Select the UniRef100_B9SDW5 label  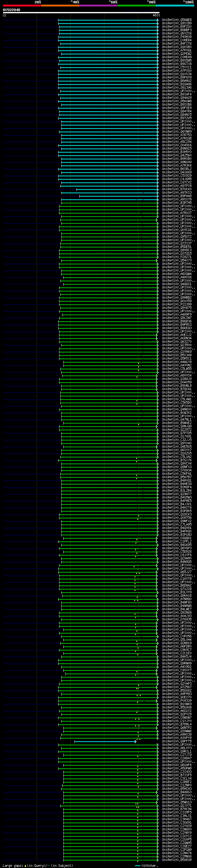click(x=177, y=61)
